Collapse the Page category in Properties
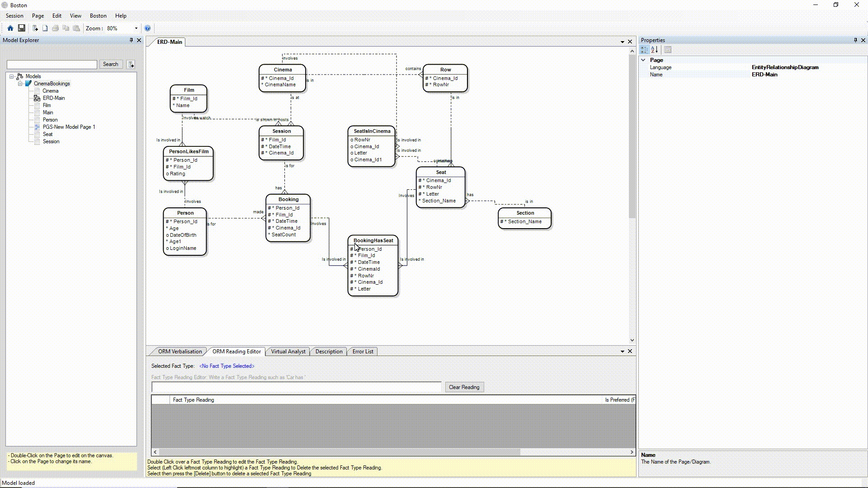This screenshot has height=488, width=868. [643, 60]
